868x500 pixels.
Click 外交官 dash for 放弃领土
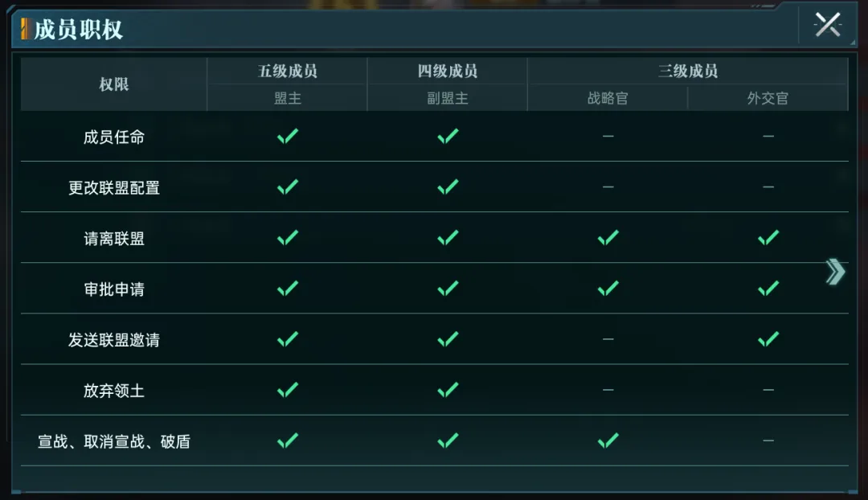pyautogui.click(x=768, y=390)
